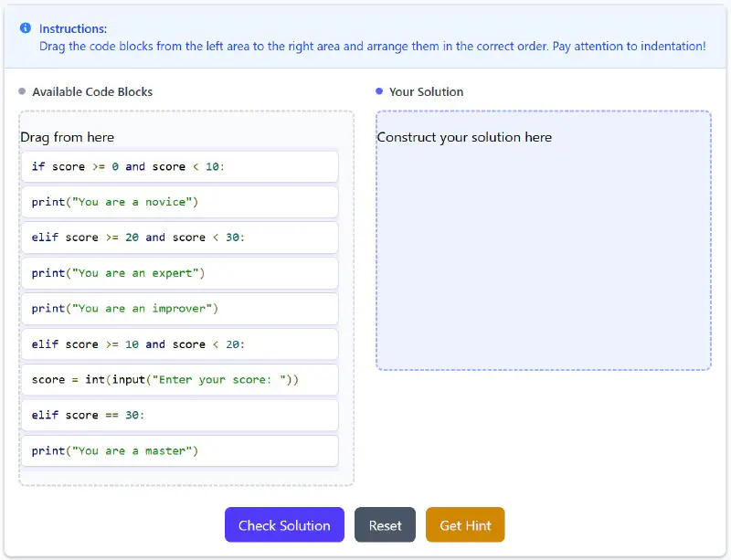Click the Reset button
Screen dimensions: 731x560
coord(385,524)
